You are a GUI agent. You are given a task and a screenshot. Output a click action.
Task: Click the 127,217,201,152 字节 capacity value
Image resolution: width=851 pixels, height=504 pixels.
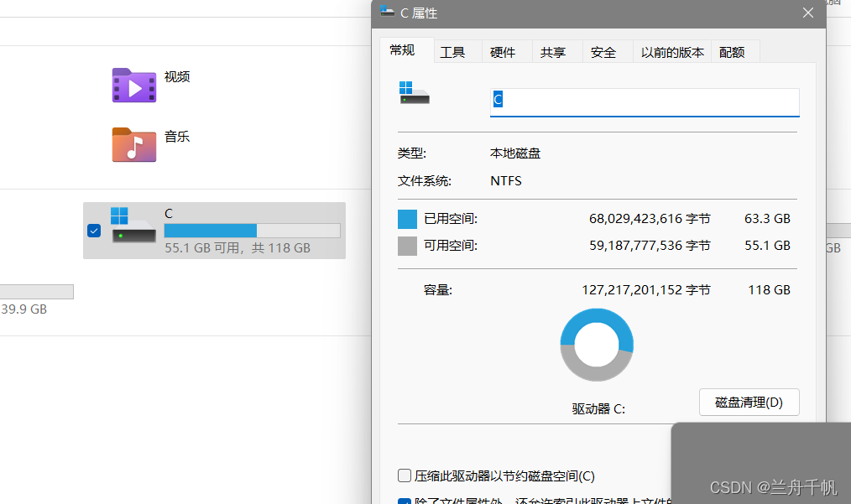point(646,290)
